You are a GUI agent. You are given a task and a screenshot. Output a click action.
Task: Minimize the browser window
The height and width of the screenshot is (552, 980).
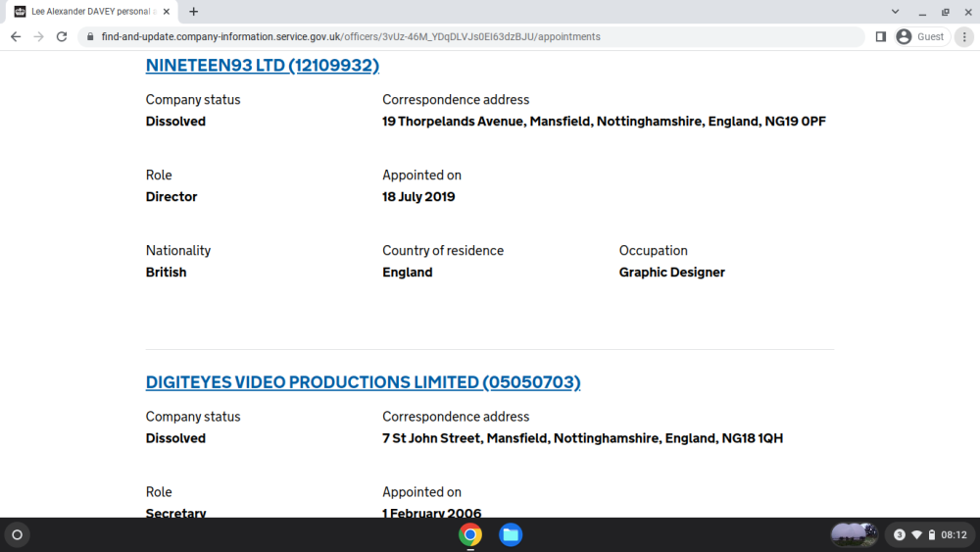(x=922, y=12)
